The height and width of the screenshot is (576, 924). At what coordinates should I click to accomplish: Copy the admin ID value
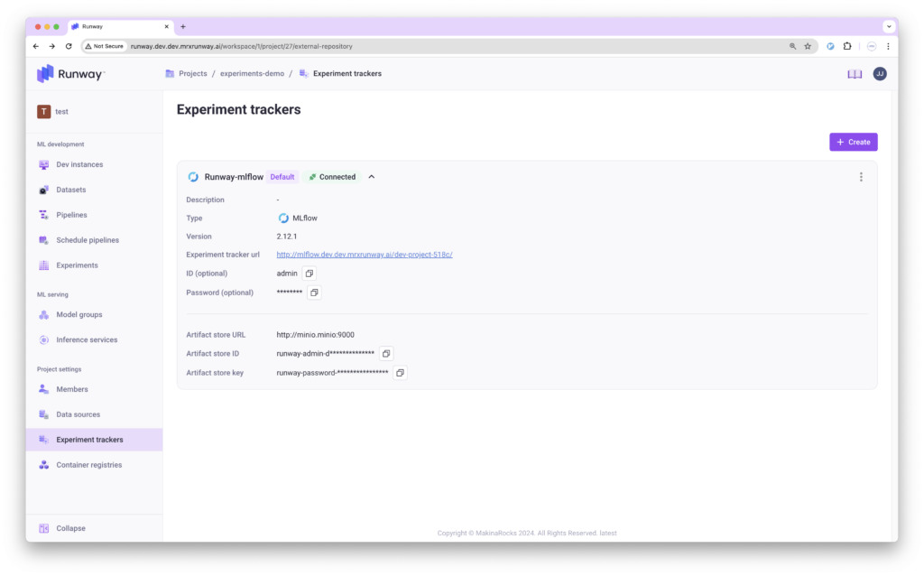click(310, 274)
